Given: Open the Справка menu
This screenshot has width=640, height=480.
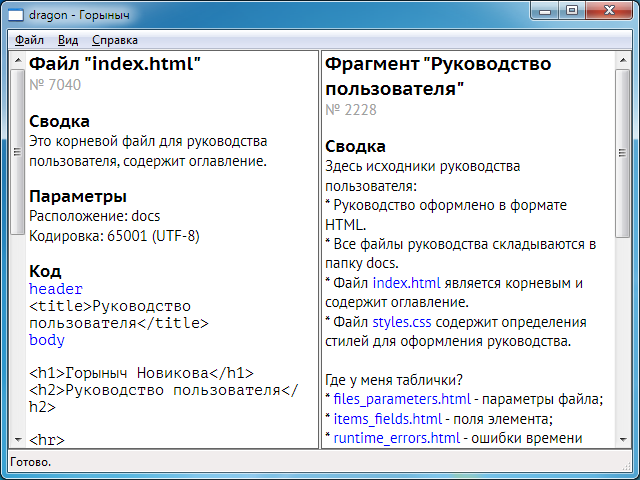Looking at the screenshot, I should click(x=115, y=40).
